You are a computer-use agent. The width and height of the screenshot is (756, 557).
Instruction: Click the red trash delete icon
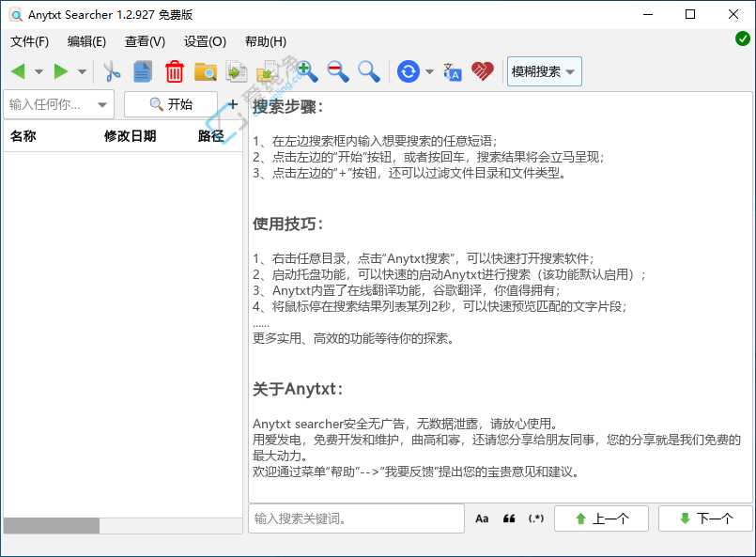pos(174,71)
